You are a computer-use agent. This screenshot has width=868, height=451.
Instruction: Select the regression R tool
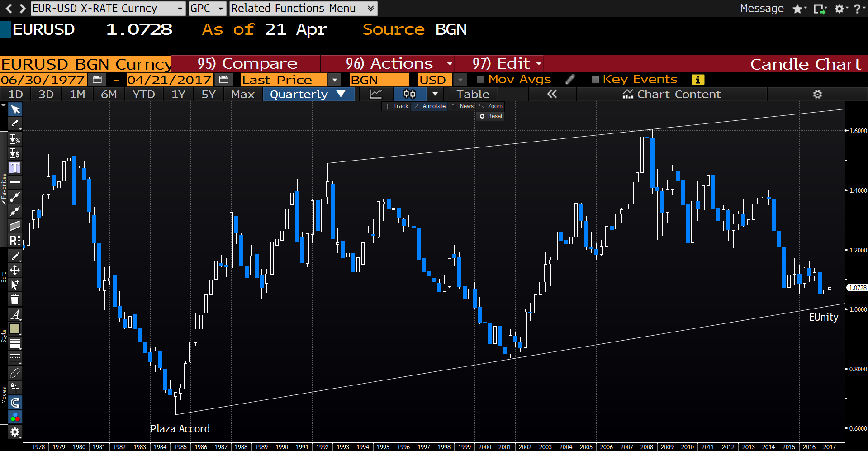click(15, 240)
